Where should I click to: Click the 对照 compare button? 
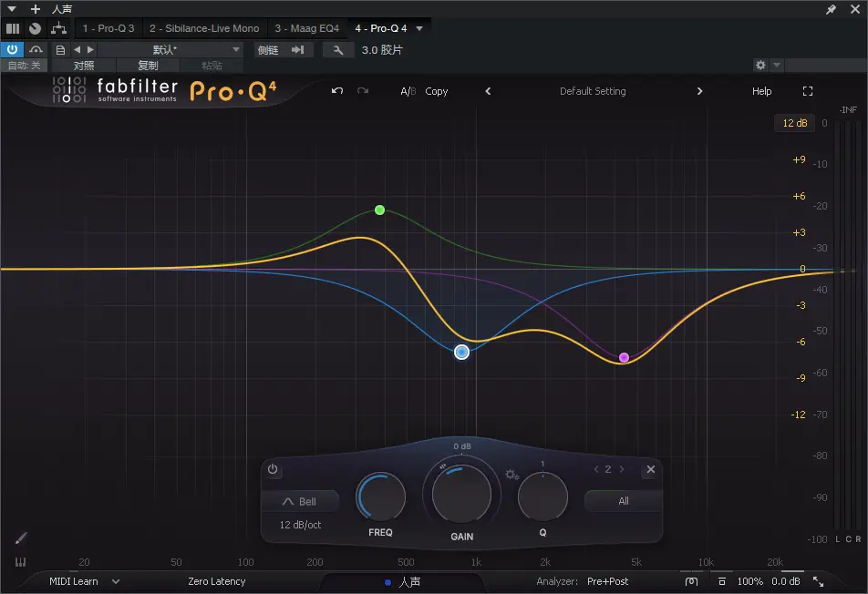pyautogui.click(x=84, y=66)
